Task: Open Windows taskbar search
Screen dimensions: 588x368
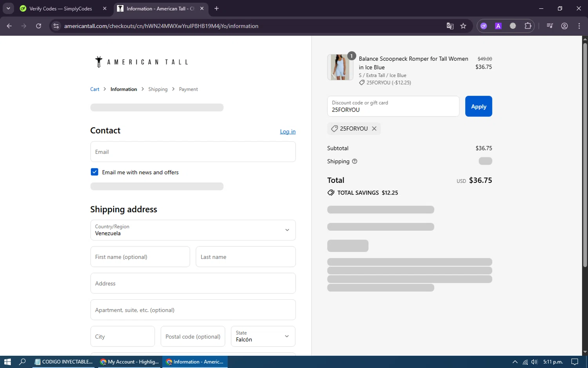Action: point(22,362)
